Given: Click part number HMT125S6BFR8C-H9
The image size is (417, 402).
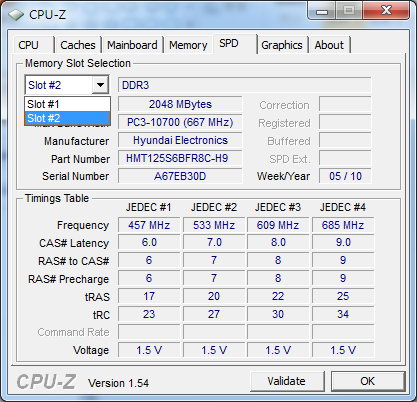Looking at the screenshot, I should tap(180, 158).
